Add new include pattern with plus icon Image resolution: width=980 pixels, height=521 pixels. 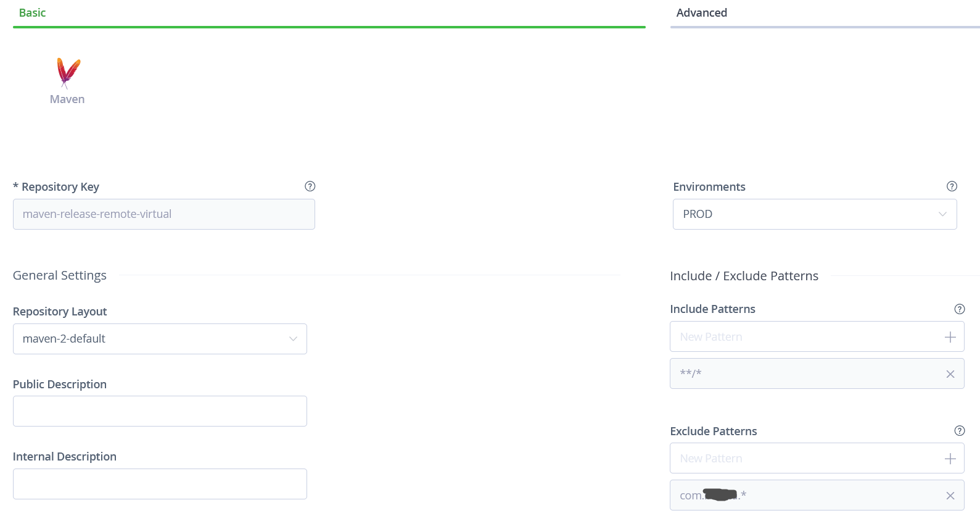pyautogui.click(x=950, y=337)
